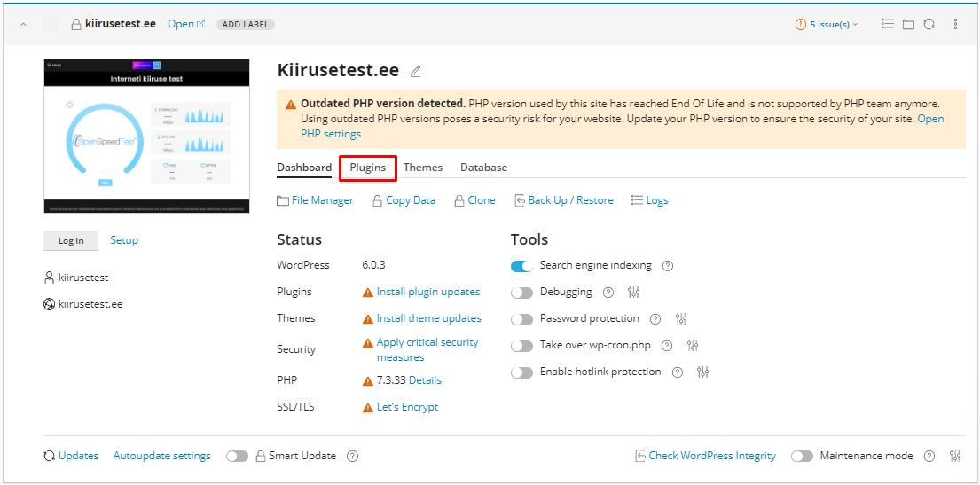Expand the 5 issue(s) dropdown
This screenshot has height=485, width=980.
coord(834,24)
